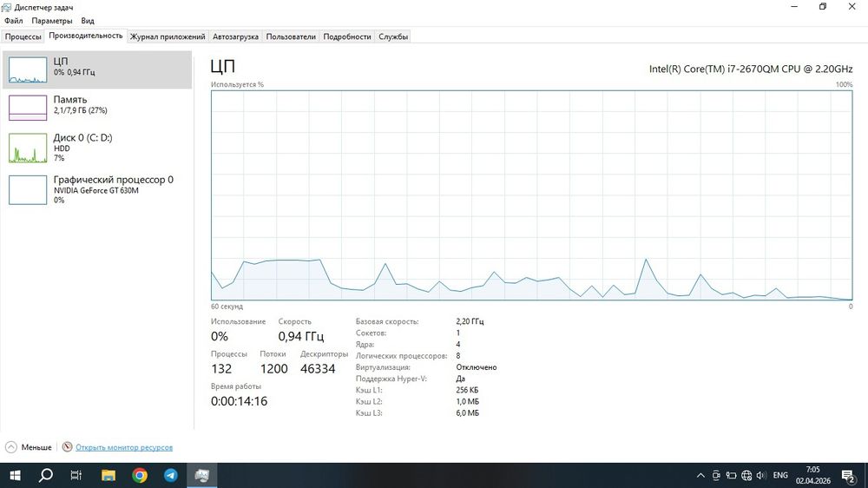Open the Вид menu
The height and width of the screenshot is (488, 868).
88,21
